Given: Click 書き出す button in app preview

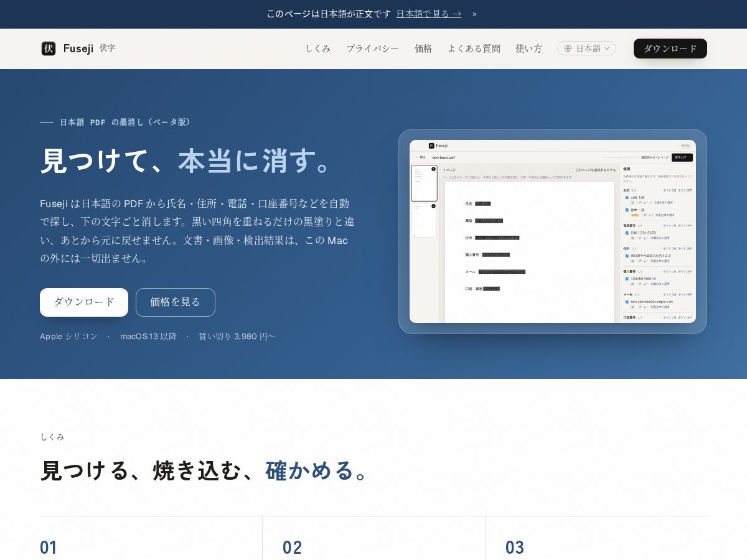Looking at the screenshot, I should click(682, 157).
